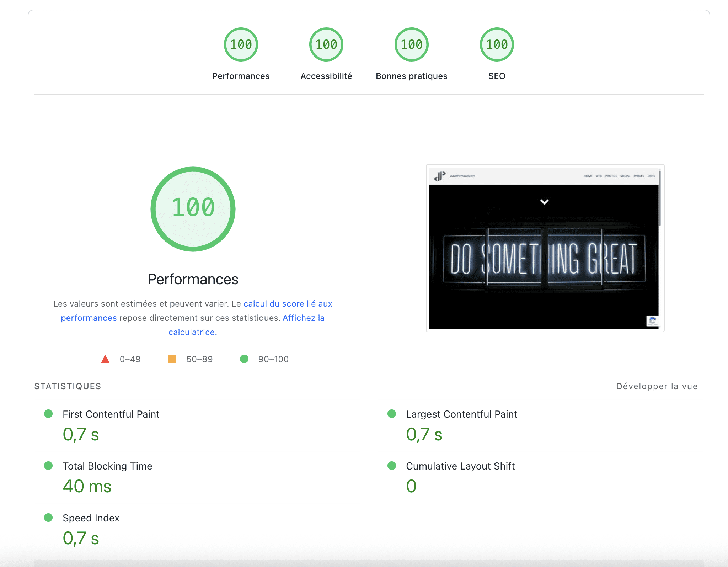Click the orange square 50–89 legend icon
The image size is (728, 567).
(x=172, y=359)
